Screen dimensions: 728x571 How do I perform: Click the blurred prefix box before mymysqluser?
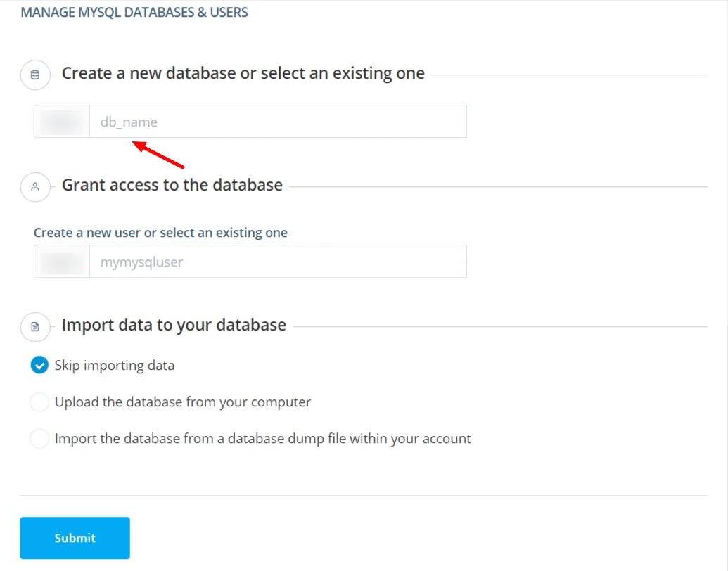click(x=62, y=262)
